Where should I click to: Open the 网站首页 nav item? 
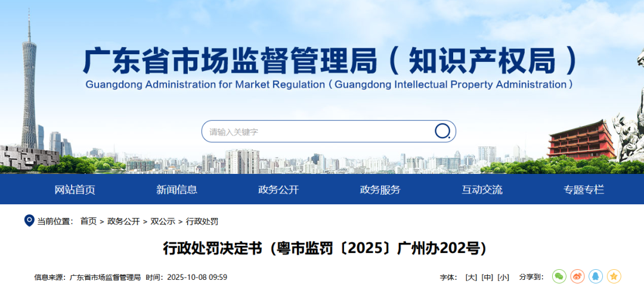click(75, 190)
